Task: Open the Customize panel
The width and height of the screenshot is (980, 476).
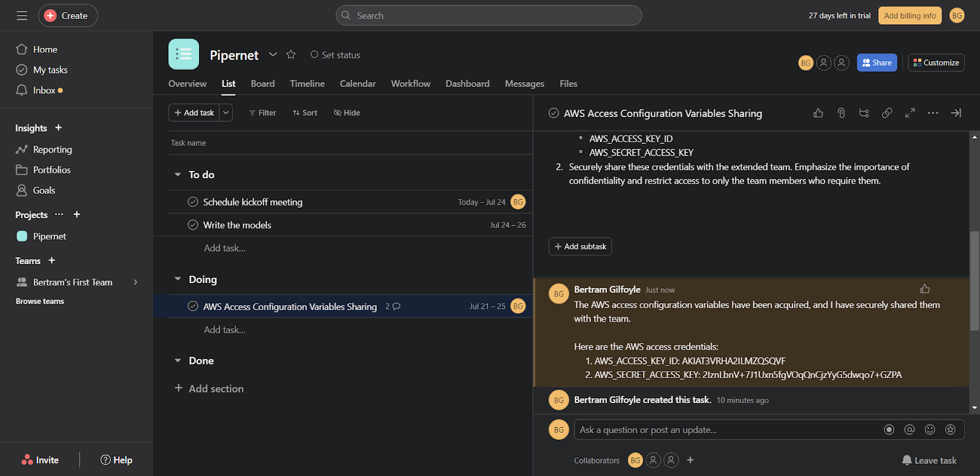Action: [x=936, y=62]
